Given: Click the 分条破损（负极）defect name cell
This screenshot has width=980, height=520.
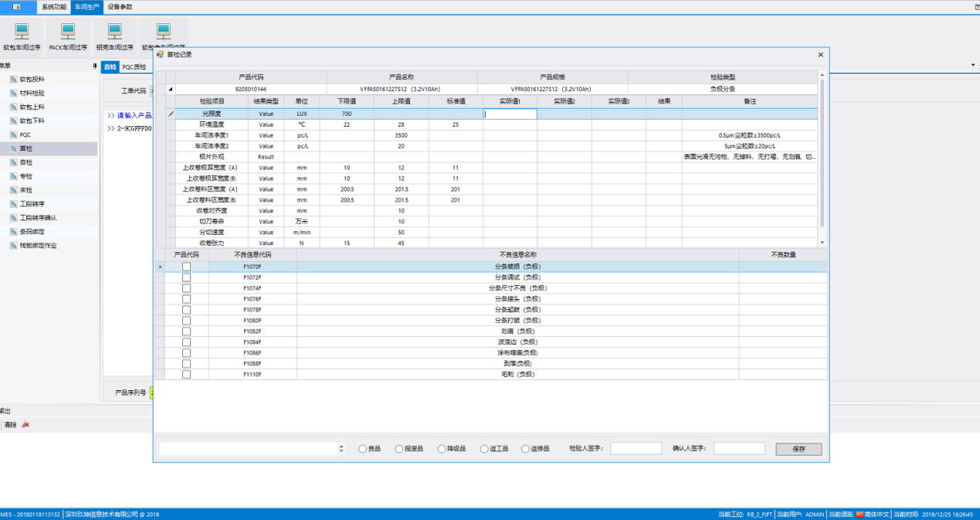Looking at the screenshot, I should pos(517,267).
